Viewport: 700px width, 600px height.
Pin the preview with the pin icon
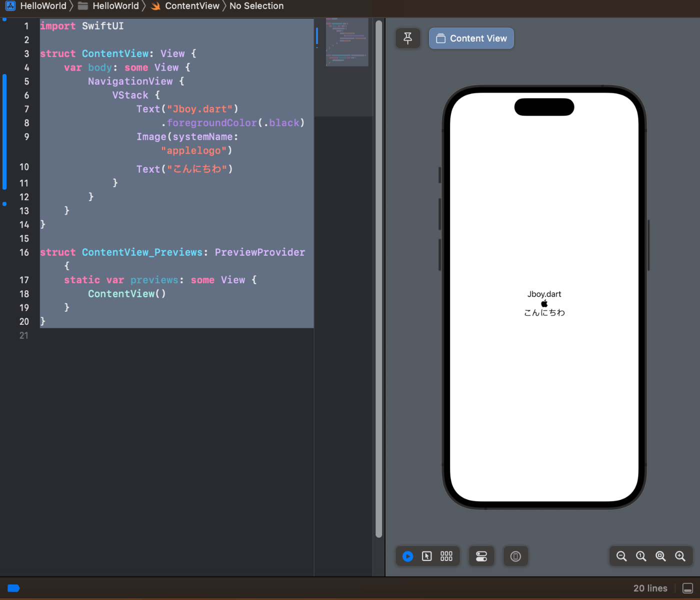408,39
